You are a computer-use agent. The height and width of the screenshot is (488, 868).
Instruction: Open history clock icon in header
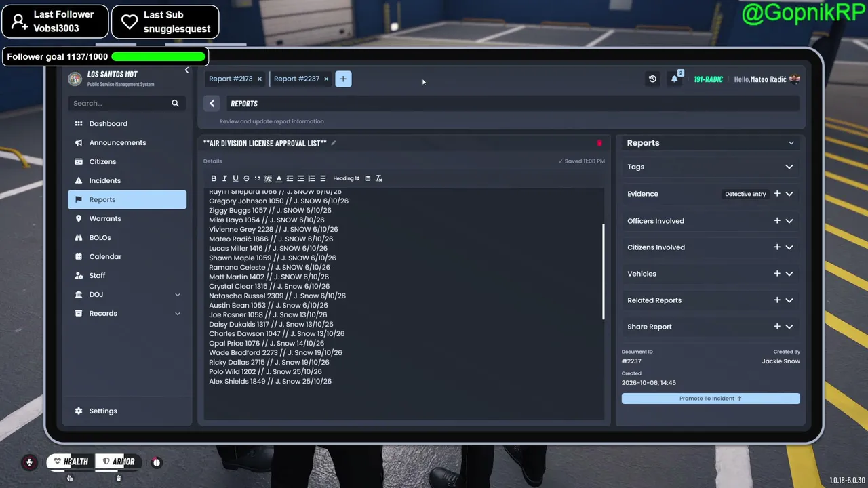652,79
